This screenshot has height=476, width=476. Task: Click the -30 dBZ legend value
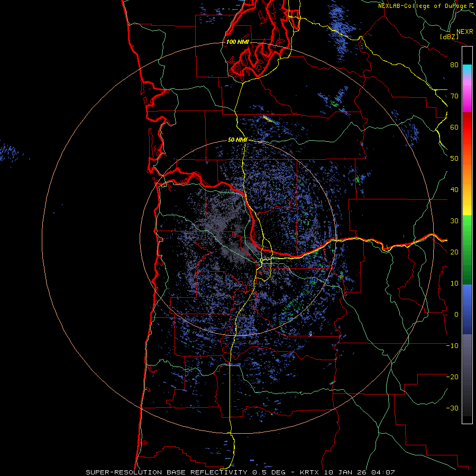click(452, 408)
